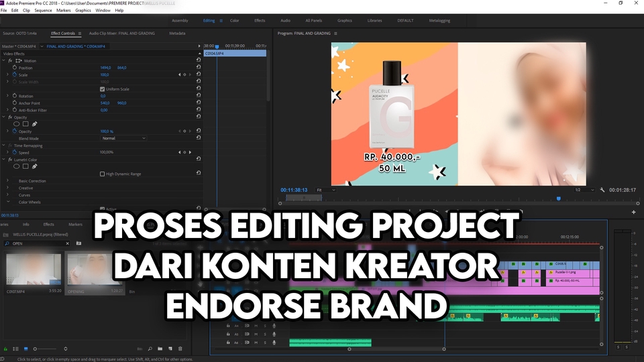Create new search bin from query
Screen dimensions: 644x362
pyautogui.click(x=79, y=243)
